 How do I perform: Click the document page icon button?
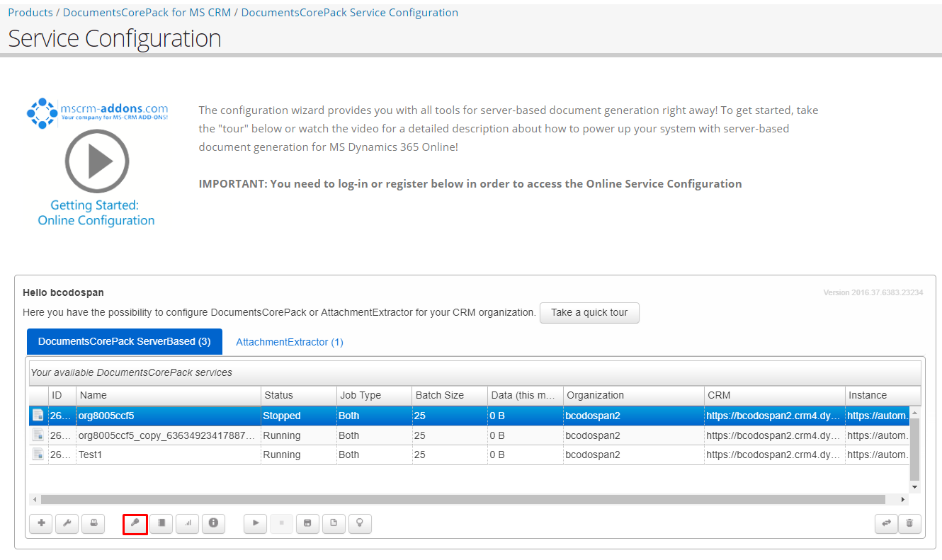[x=334, y=523]
